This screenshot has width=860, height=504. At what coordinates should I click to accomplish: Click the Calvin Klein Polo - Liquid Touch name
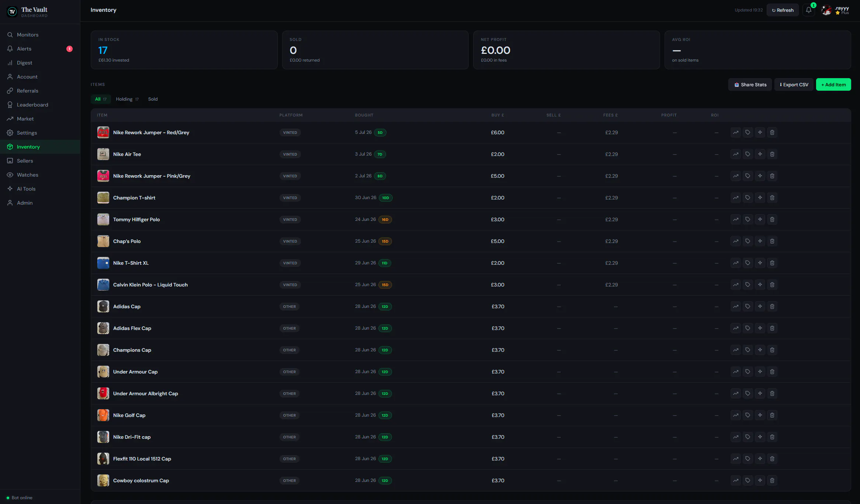pos(150,285)
